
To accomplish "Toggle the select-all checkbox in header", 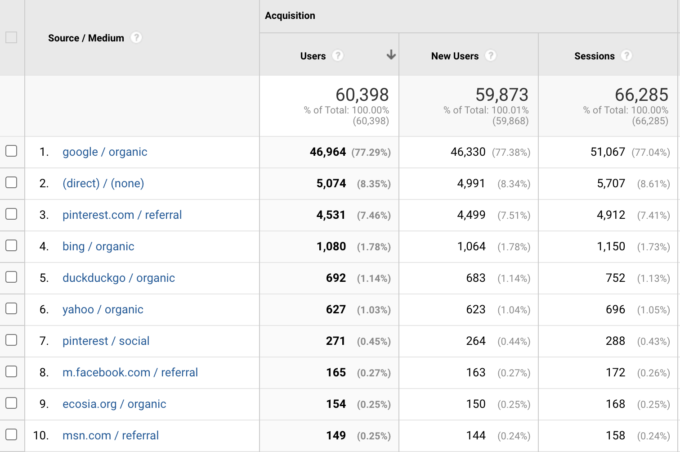I will 11,37.
